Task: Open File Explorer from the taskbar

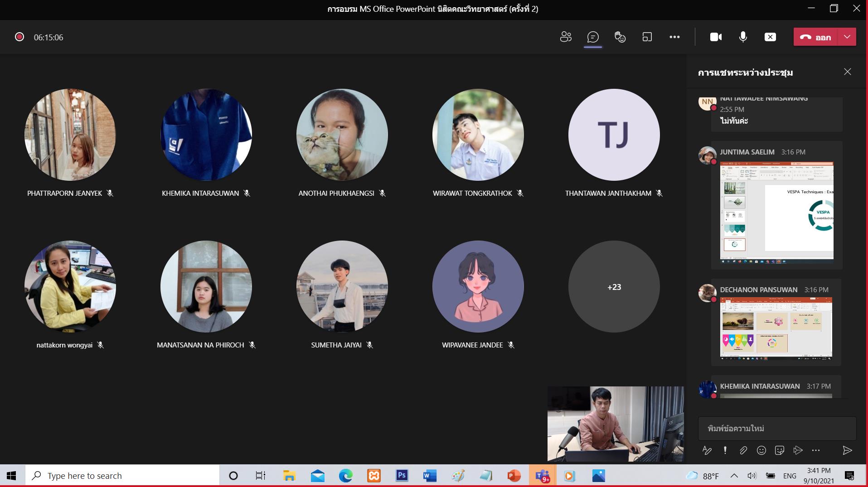Action: (289, 476)
